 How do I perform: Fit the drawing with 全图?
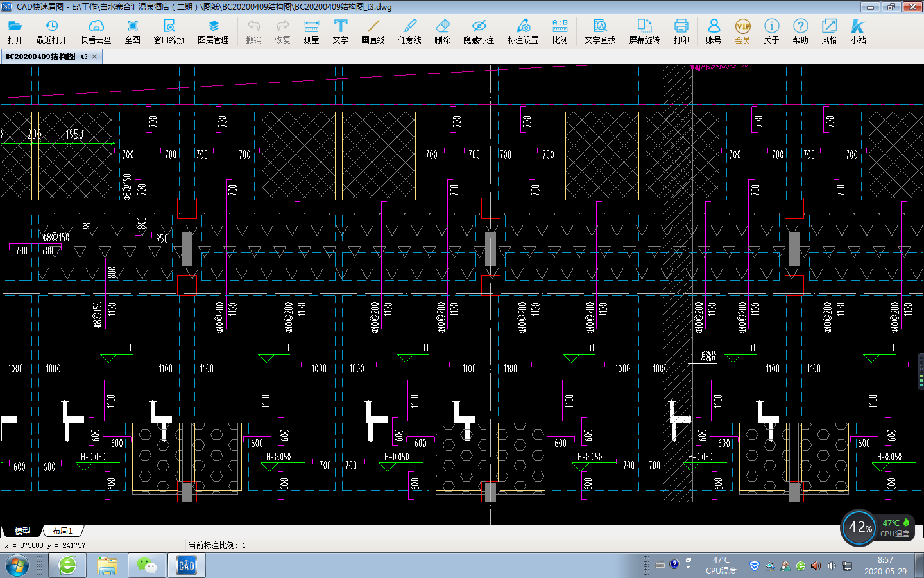pos(132,31)
